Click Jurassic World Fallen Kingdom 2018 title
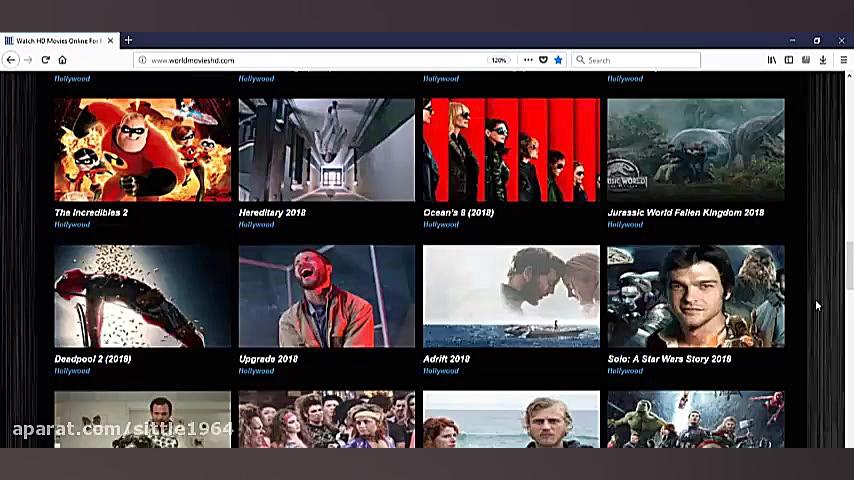 pyautogui.click(x=686, y=212)
